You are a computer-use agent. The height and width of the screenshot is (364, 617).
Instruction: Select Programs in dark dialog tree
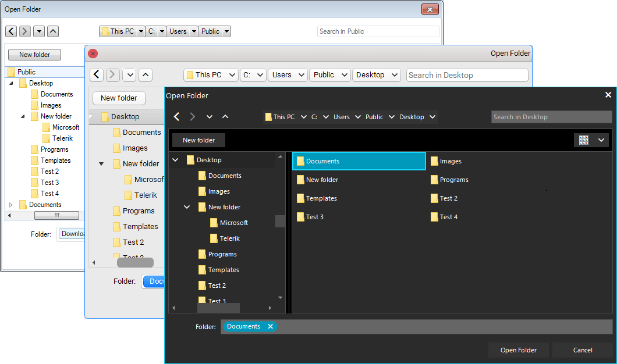[218, 254]
